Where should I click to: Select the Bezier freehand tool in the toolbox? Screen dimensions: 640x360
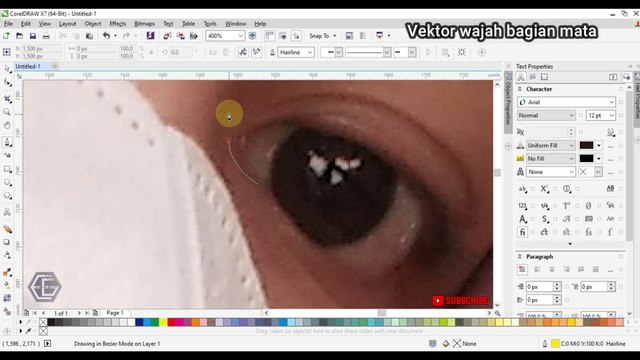tap(7, 142)
